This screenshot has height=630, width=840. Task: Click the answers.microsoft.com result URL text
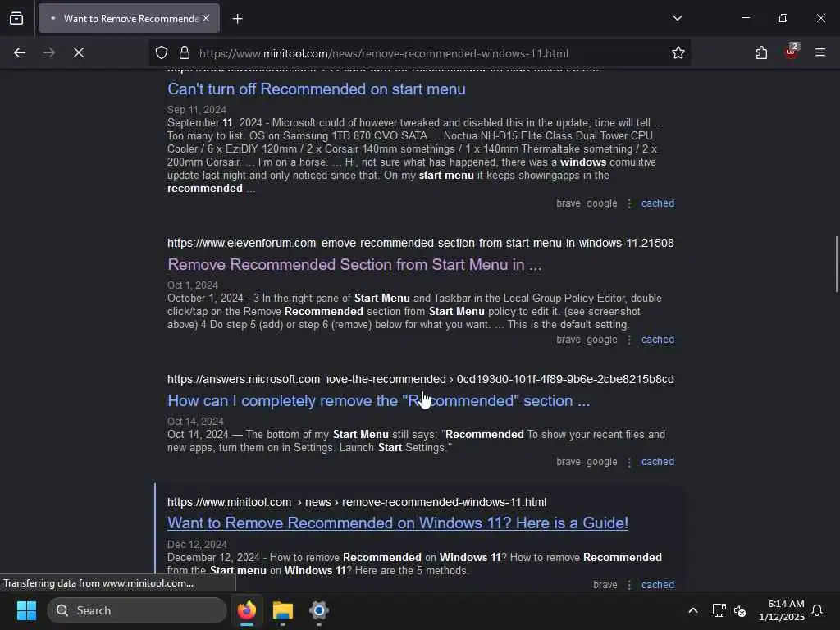(x=421, y=379)
